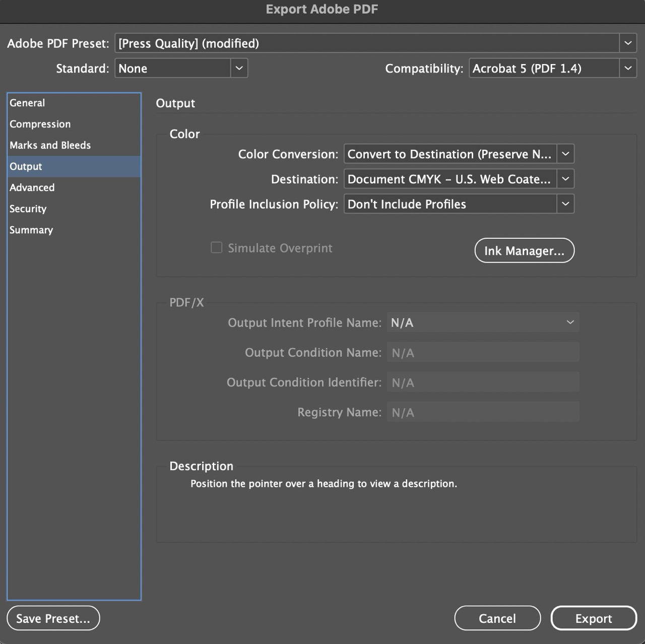
Task: Click the Export Adobe PDF title
Action: [x=322, y=9]
